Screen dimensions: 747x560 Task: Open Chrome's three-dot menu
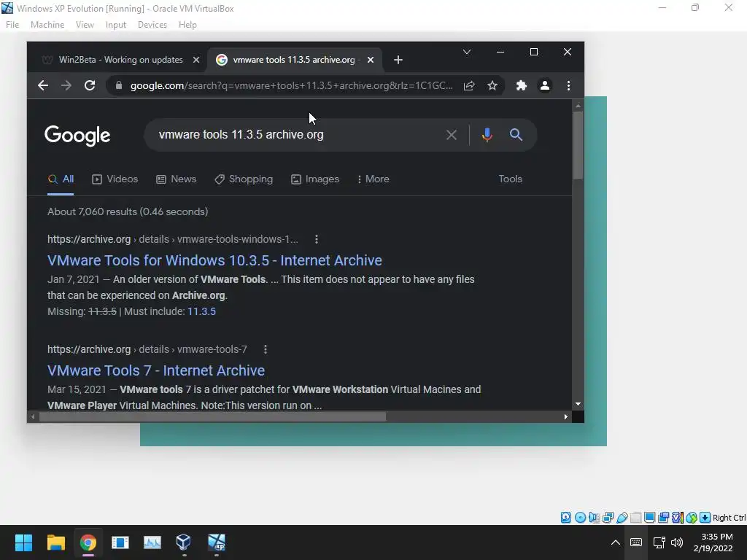pyautogui.click(x=568, y=85)
